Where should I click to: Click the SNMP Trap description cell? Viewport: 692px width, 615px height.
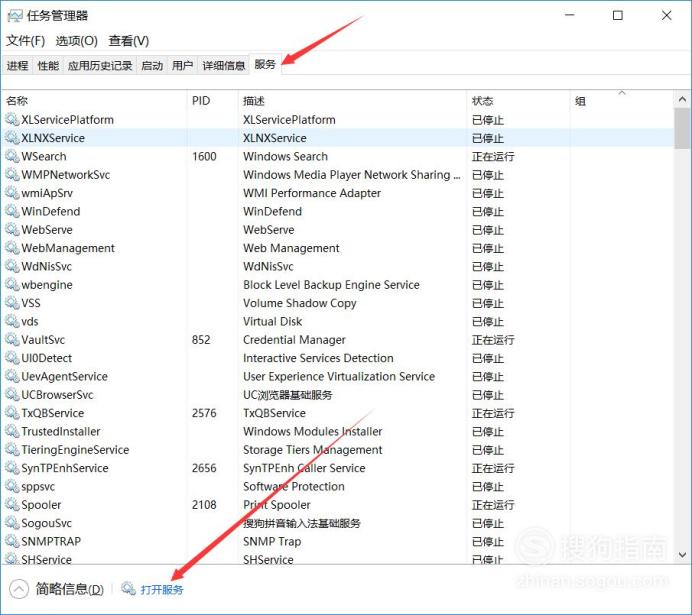click(272, 541)
